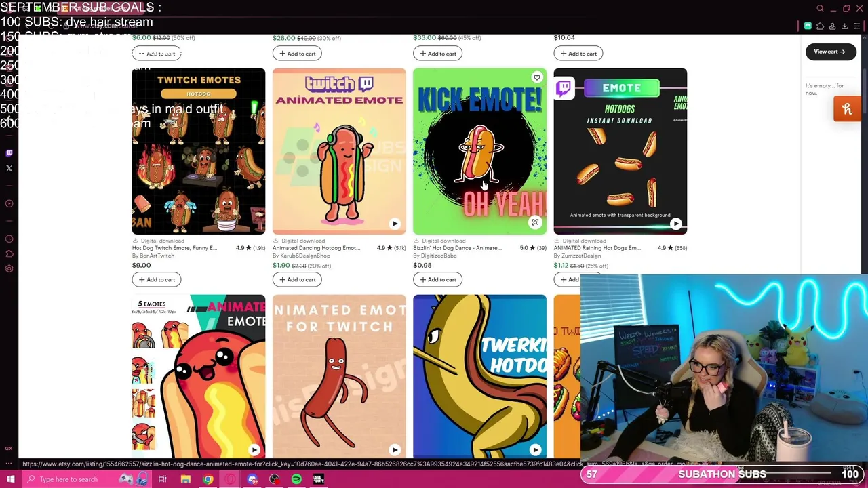Open Hot Dog Twitch Emote, Funny listing title
The height and width of the screenshot is (488, 868).
pos(174,248)
